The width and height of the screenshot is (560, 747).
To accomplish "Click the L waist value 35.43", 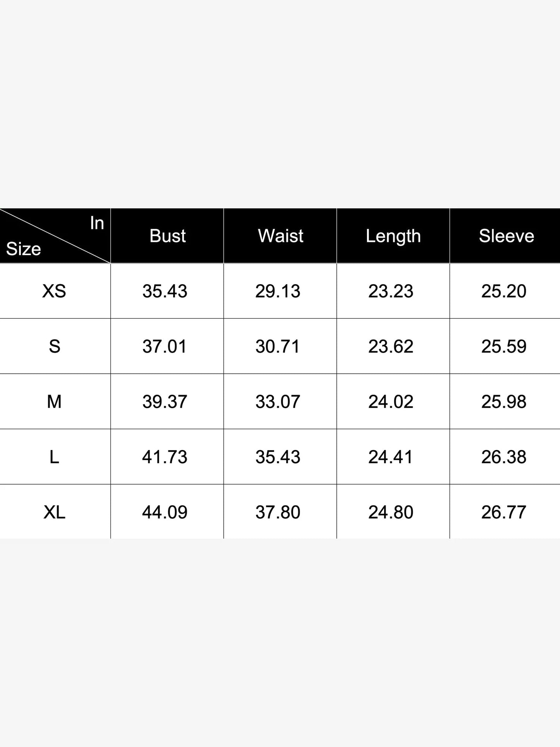I will [x=278, y=457].
